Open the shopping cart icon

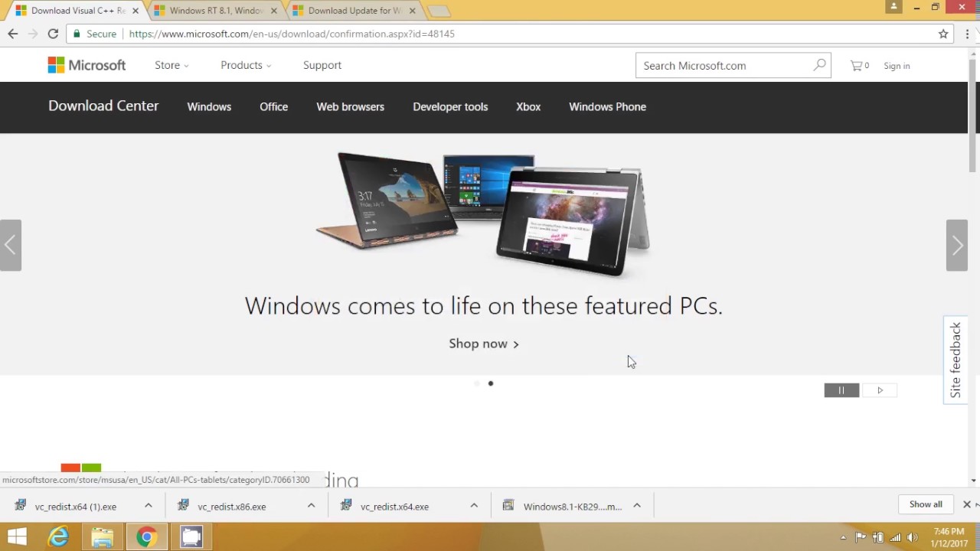coord(859,66)
